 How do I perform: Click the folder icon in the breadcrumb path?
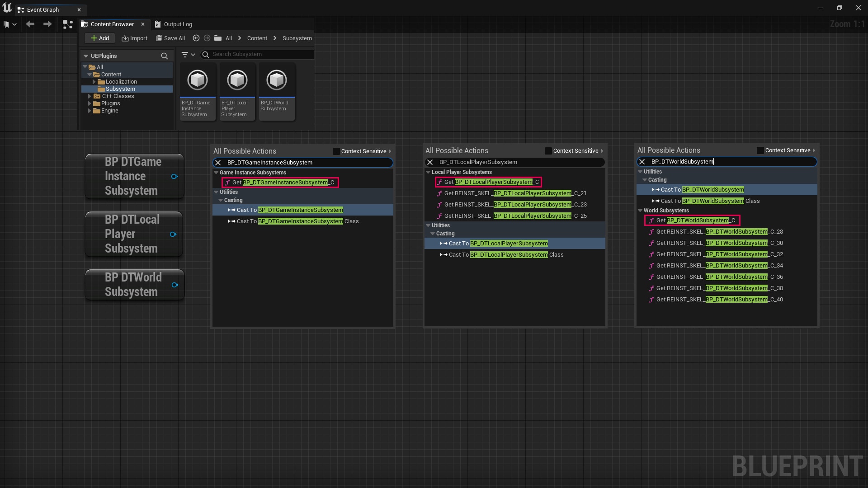(x=217, y=38)
